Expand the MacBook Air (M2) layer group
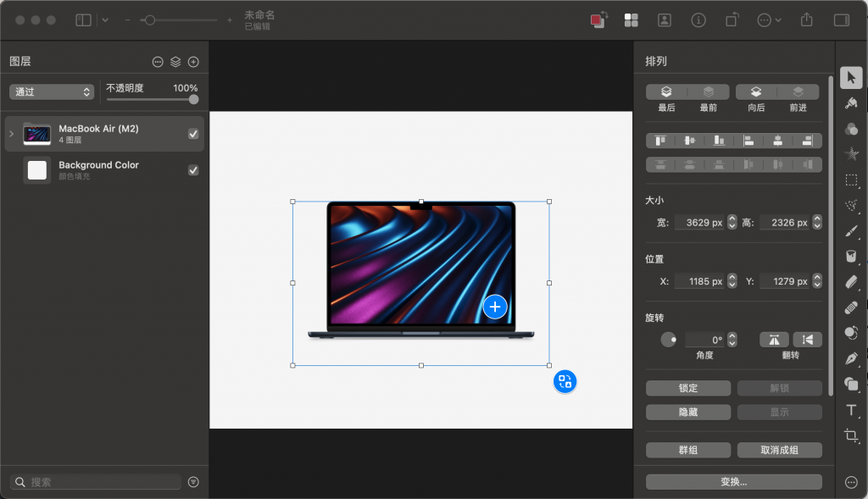868x499 pixels. click(10, 133)
